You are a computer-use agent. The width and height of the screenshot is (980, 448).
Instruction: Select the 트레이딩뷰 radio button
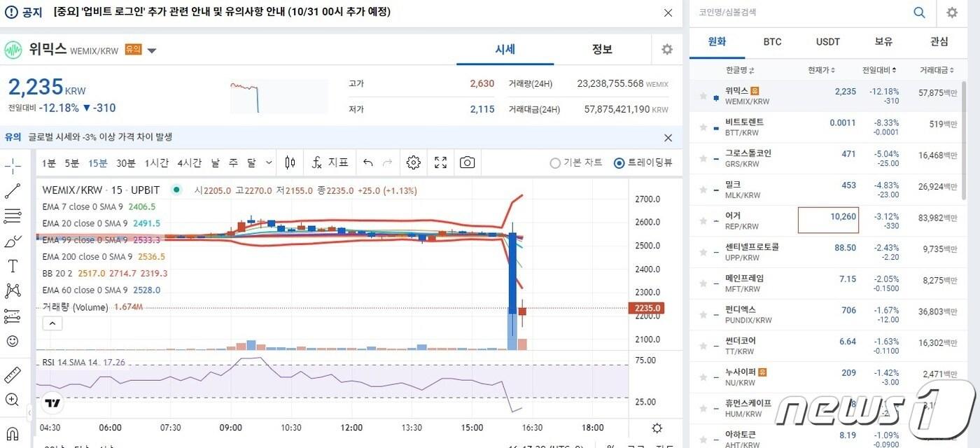click(619, 163)
